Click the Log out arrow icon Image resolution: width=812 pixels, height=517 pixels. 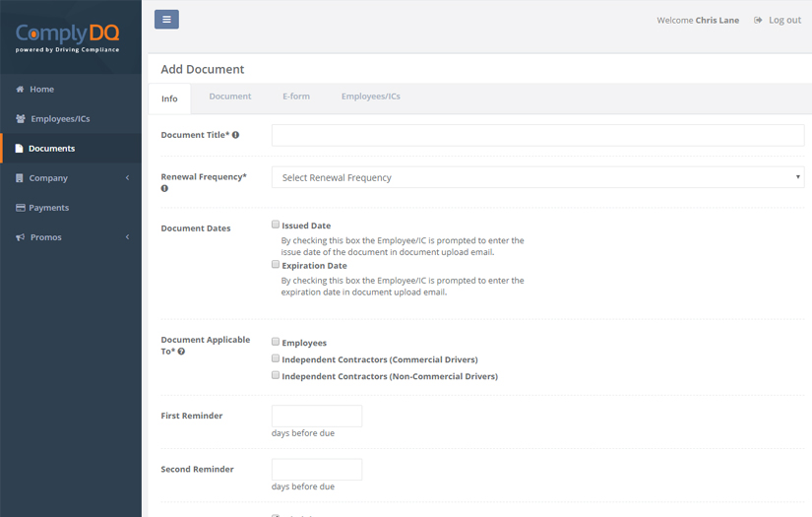coord(758,21)
